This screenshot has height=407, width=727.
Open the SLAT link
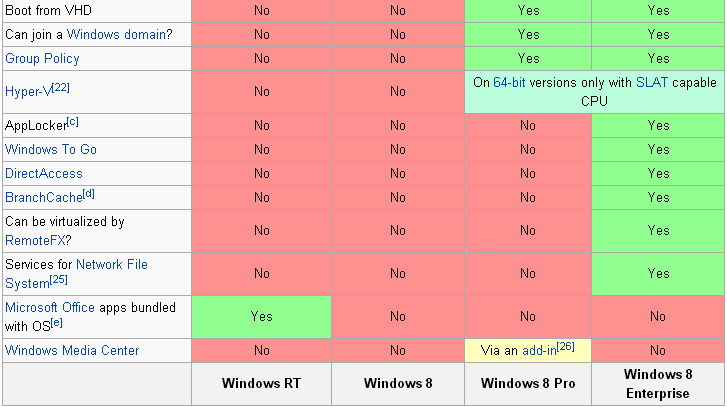652,83
